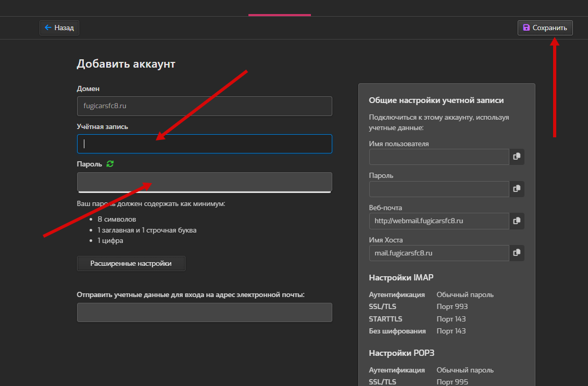
Task: Click the Настройки IMAP heading
Action: pyautogui.click(x=401, y=277)
